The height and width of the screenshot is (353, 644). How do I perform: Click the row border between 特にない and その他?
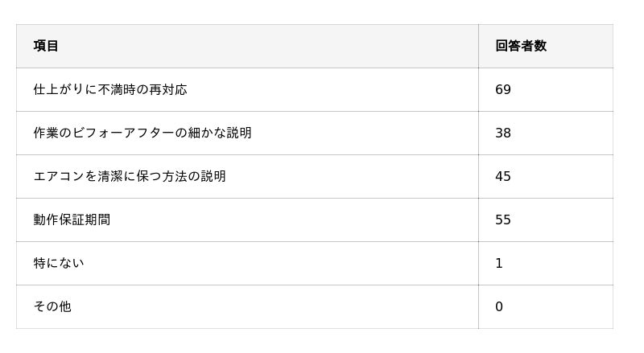point(242,285)
